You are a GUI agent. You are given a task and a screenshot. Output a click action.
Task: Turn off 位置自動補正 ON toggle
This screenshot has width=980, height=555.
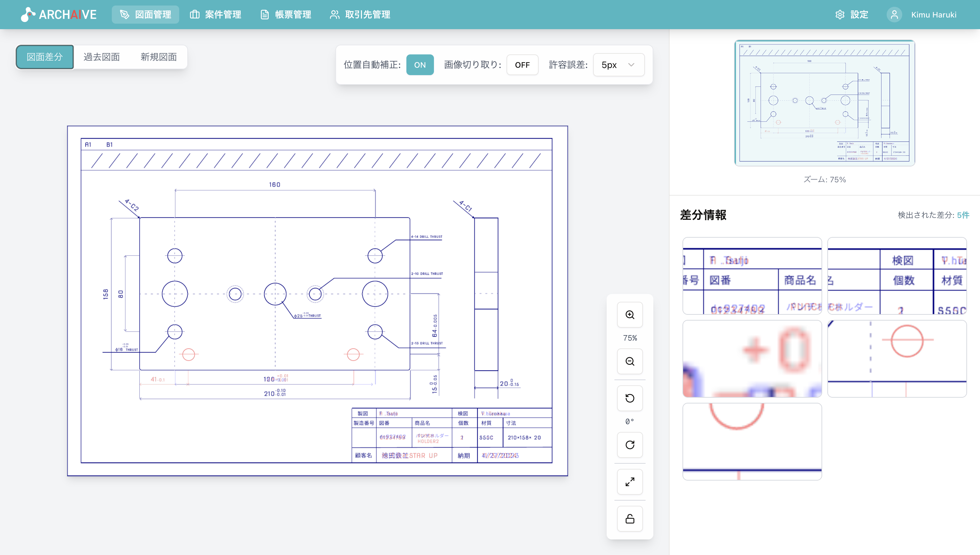[x=420, y=65]
